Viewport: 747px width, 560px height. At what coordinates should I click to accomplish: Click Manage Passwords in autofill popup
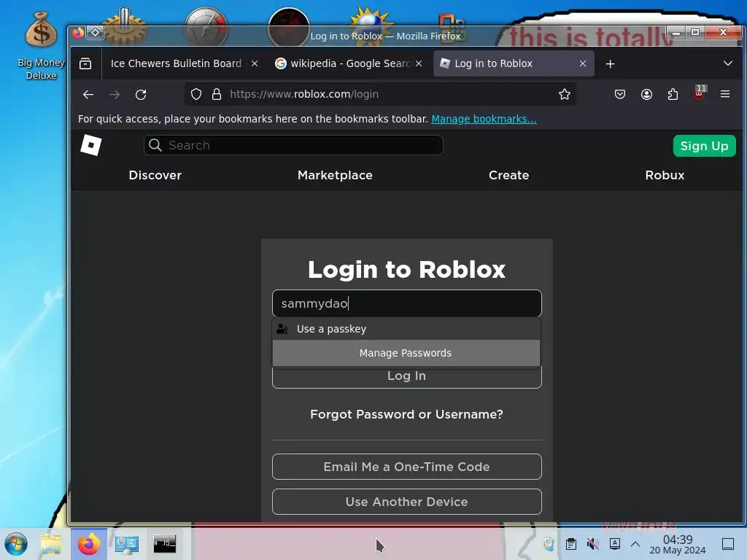point(406,353)
